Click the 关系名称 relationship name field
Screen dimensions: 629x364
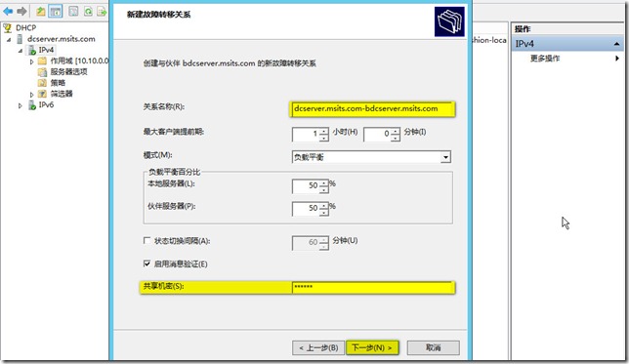tap(372, 108)
